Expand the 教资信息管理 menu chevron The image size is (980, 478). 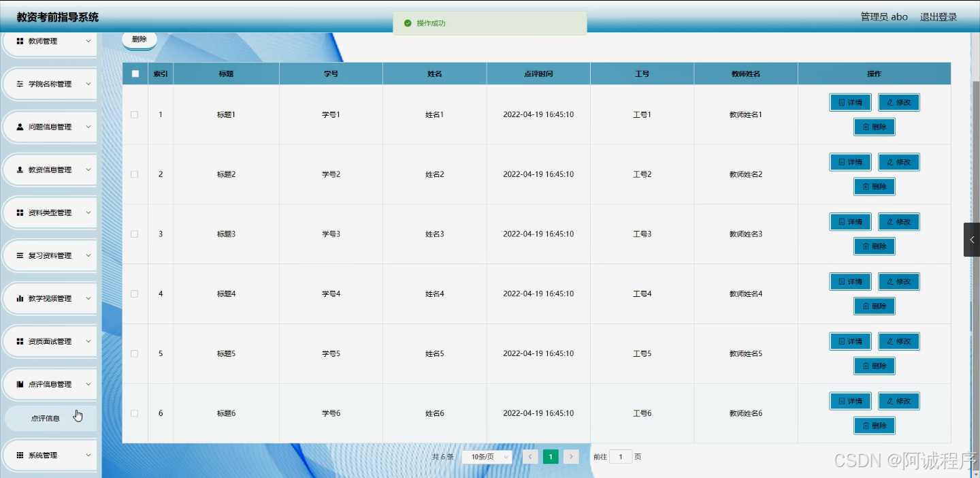[88, 170]
